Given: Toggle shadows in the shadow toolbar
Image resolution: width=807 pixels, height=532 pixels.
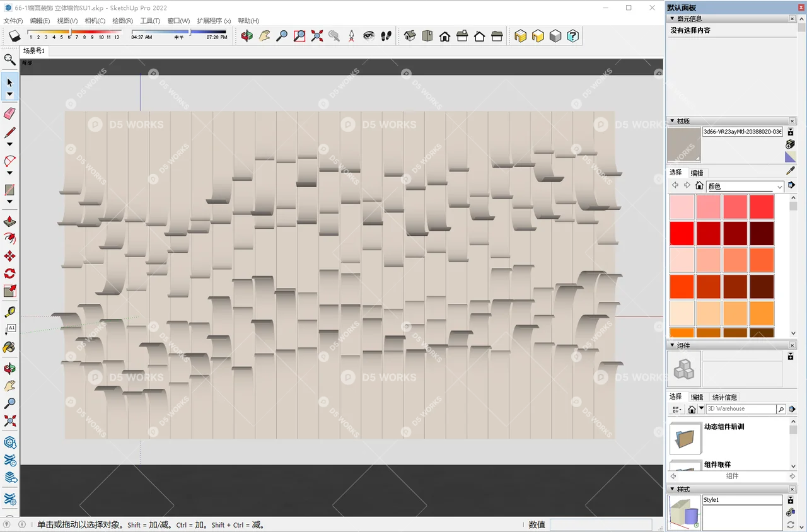Looking at the screenshot, I should click(x=15, y=36).
